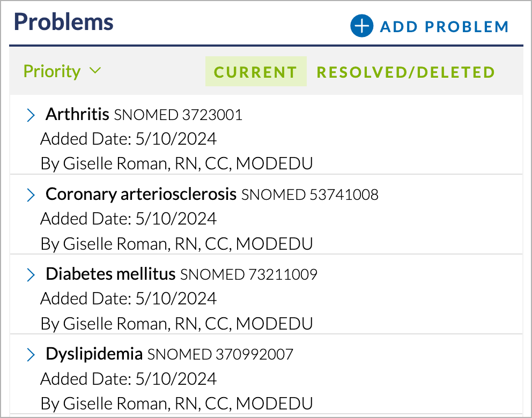
Task: Expand the Coronary arteriosclerosis chevron
Action: [31, 195]
